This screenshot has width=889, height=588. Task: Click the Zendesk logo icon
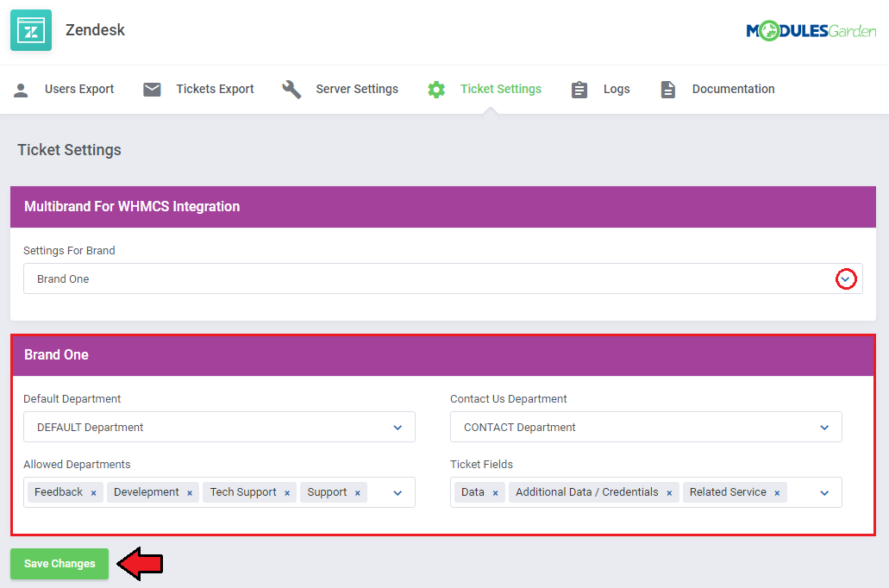[x=31, y=30]
